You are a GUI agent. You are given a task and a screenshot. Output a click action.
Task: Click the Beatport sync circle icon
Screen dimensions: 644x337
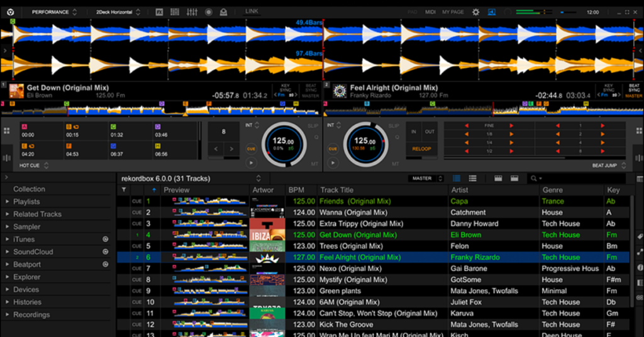106,264
